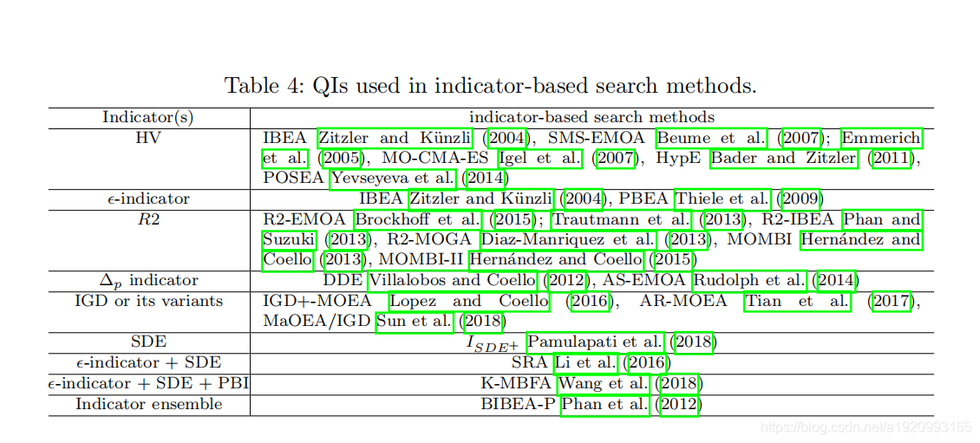Image resolution: width=980 pixels, height=443 pixels.
Task: Open Beume et al. citation after SMS-EMOA
Action: click(711, 138)
